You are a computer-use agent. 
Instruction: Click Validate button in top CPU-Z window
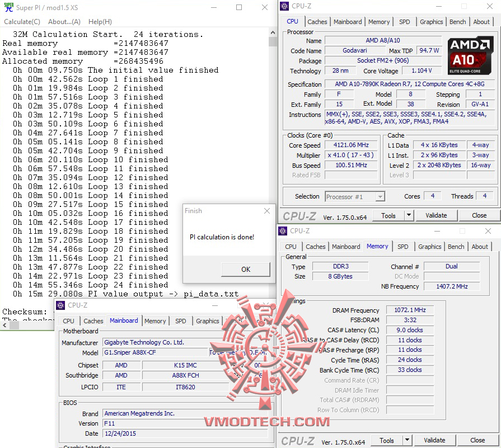[436, 215]
